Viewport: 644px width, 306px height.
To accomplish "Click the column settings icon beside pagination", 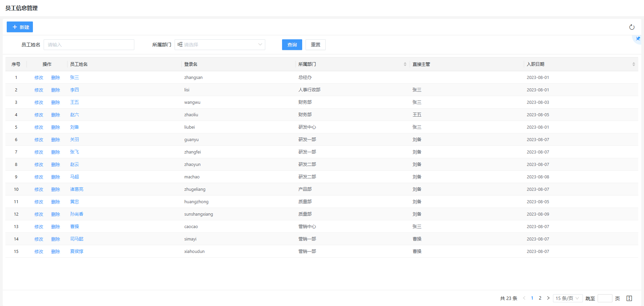I will tap(629, 298).
